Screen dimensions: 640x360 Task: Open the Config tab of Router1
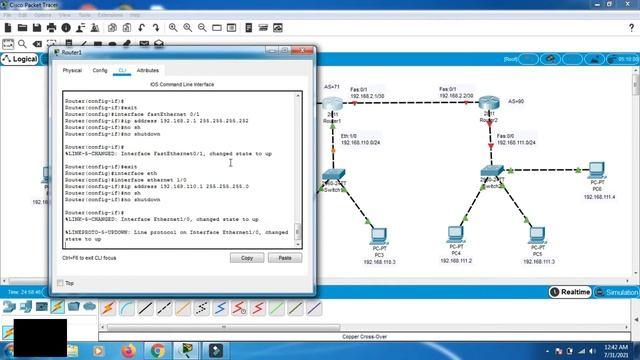pyautogui.click(x=100, y=71)
